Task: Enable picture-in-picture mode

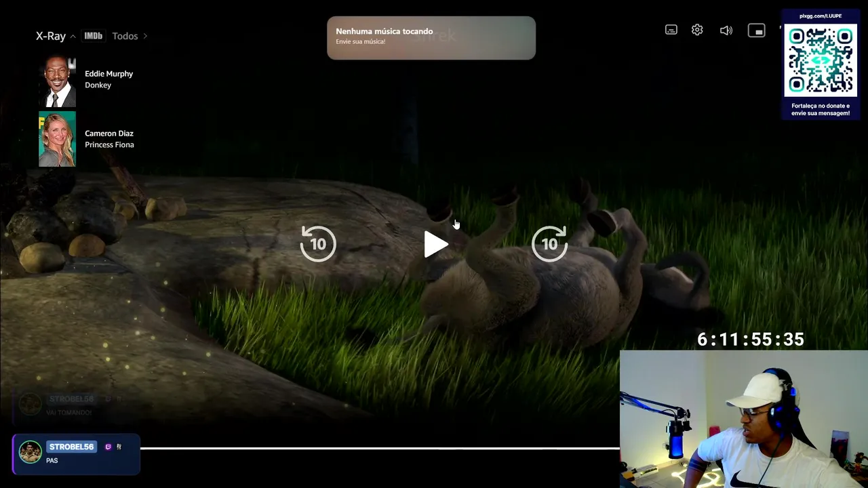Action: [x=756, y=30]
